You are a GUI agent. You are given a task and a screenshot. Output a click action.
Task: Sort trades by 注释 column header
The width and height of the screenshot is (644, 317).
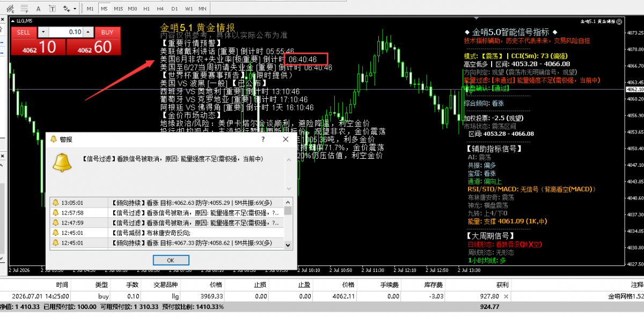[x=637, y=285]
